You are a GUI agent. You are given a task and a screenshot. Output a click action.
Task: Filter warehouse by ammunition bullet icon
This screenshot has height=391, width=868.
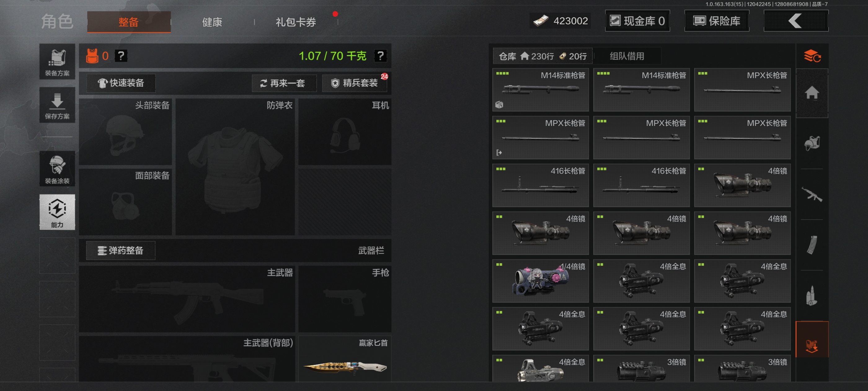tap(812, 295)
